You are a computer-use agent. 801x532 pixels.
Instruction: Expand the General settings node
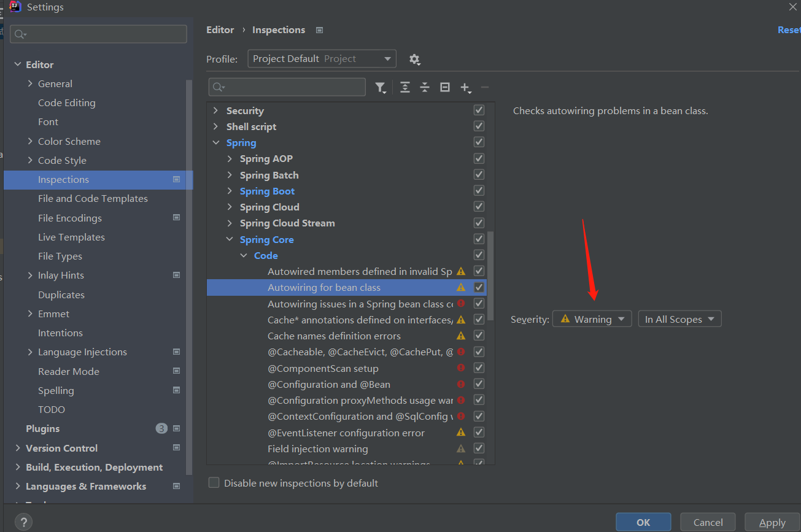coord(30,83)
